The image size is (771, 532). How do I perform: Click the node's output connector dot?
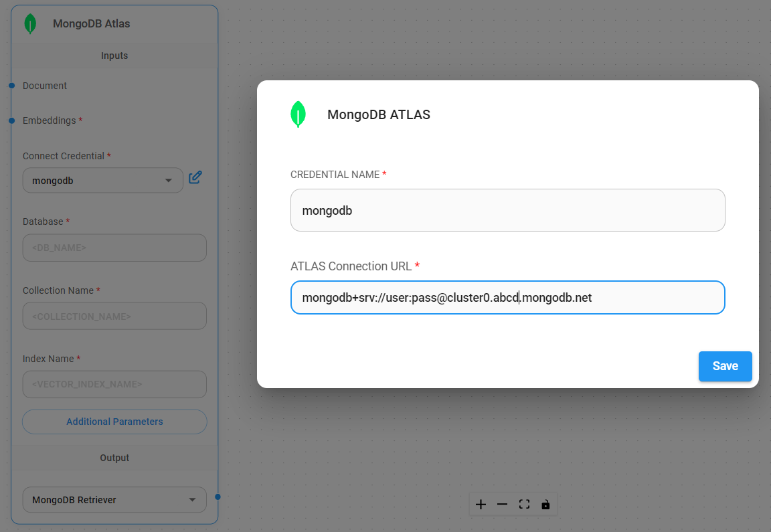click(218, 497)
